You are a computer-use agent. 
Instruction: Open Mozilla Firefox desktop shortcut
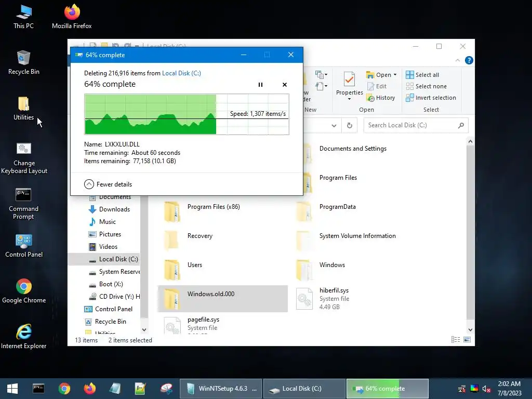[x=72, y=17]
